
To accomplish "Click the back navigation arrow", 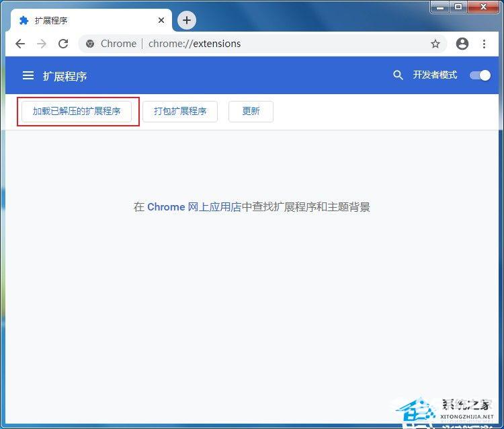I will pos(20,44).
